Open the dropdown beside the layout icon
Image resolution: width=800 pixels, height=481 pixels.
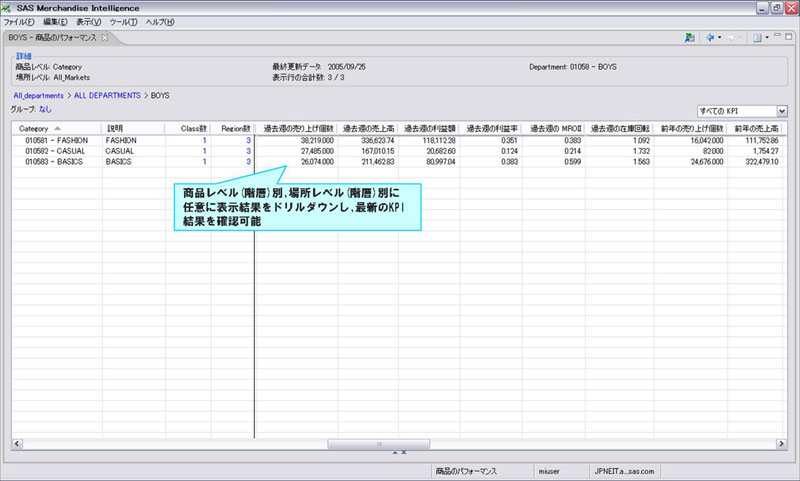click(766, 37)
